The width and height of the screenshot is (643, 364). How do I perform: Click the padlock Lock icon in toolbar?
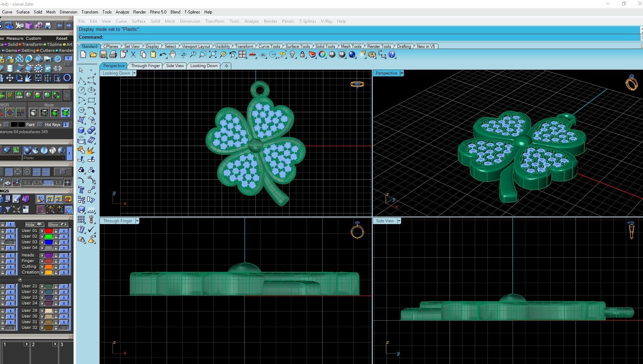coord(302,55)
